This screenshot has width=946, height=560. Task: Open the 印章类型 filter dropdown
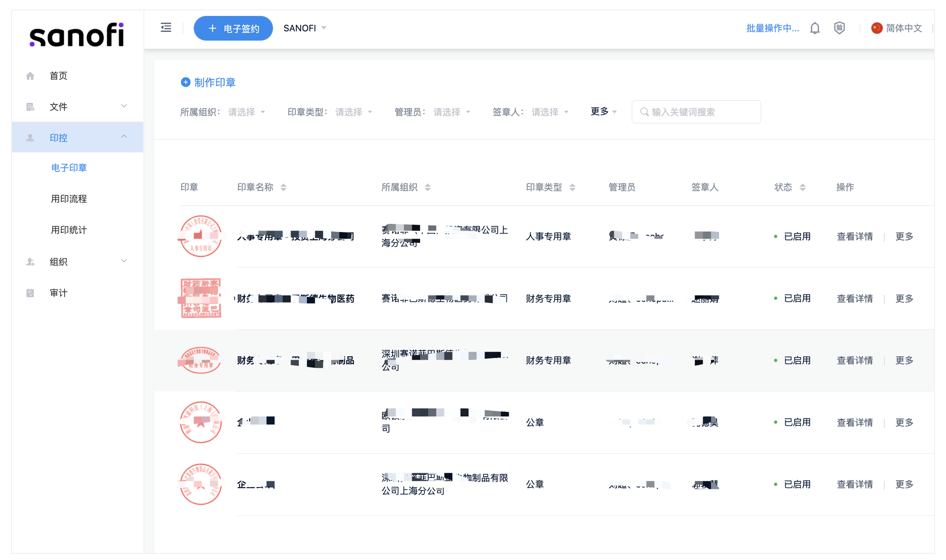pos(354,112)
